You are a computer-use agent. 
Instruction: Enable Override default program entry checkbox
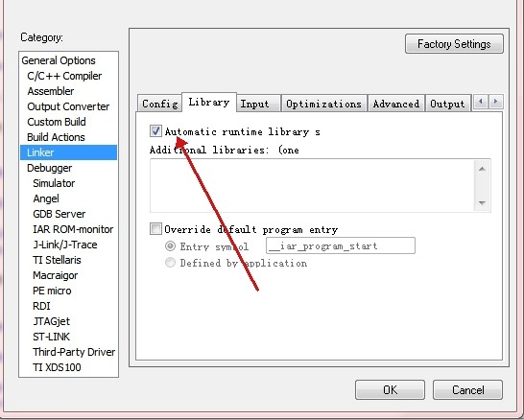click(x=155, y=229)
